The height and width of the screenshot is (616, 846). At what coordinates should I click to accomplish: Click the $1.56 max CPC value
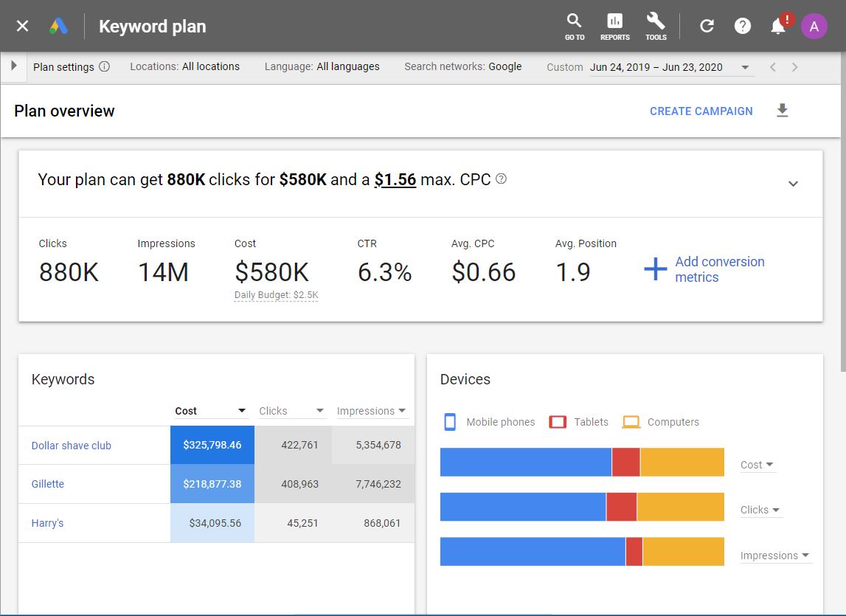395,179
